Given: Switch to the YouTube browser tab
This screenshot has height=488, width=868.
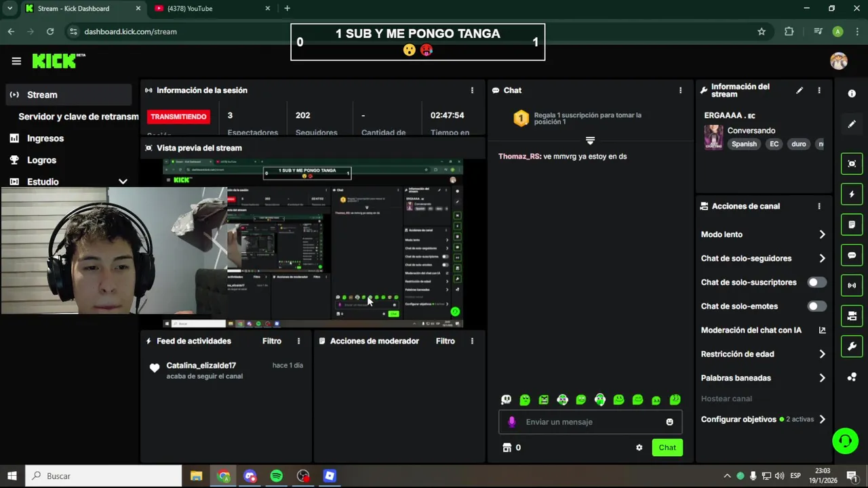Looking at the screenshot, I should pyautogui.click(x=212, y=8).
